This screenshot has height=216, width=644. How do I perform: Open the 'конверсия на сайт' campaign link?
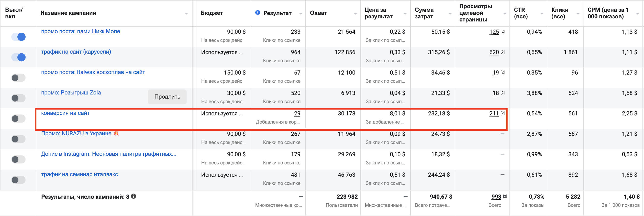[65, 113]
